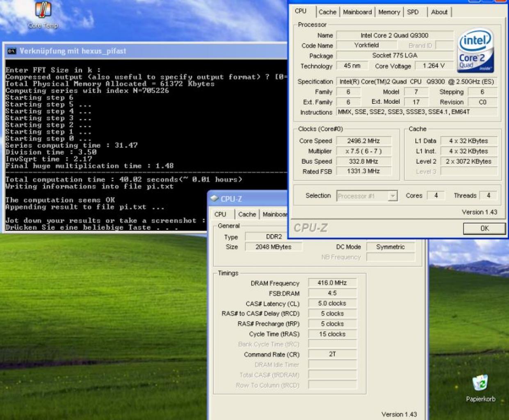509x420 pixels.
Task: Click the Verknüpfung mit hexus_pifast title bar
Action: (x=146, y=51)
